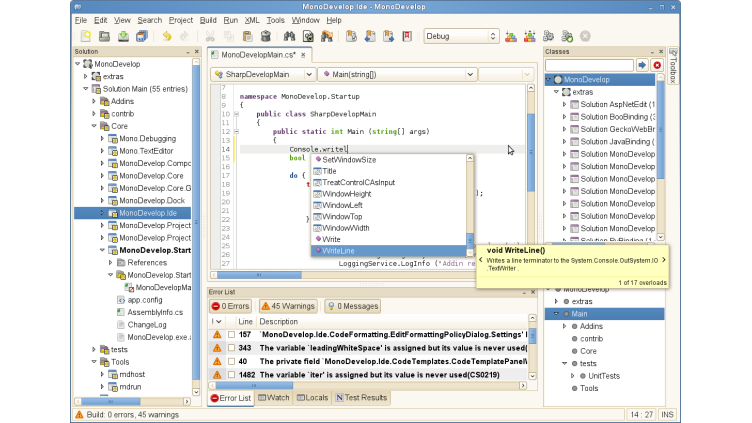Viewport: 752px width, 423px height.
Task: Tick the checkbox for warning line 1482
Action: [x=232, y=375]
